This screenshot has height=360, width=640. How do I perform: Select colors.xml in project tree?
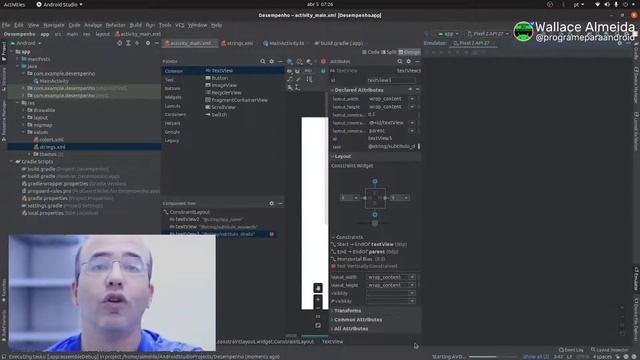(x=48, y=140)
